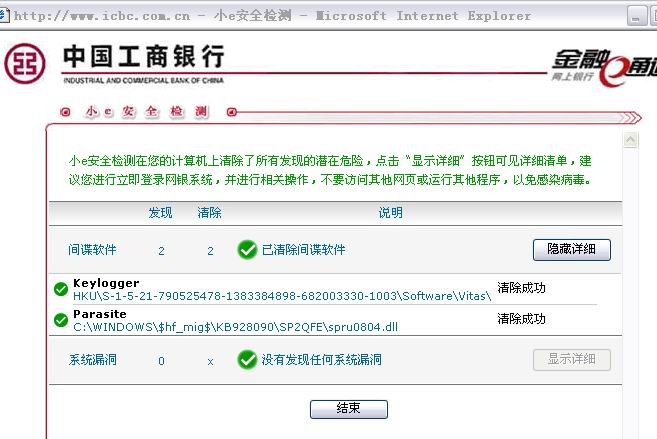Viewport: 657px width, 439px height.
Task: Click the Parasite entry name
Action: 100,314
